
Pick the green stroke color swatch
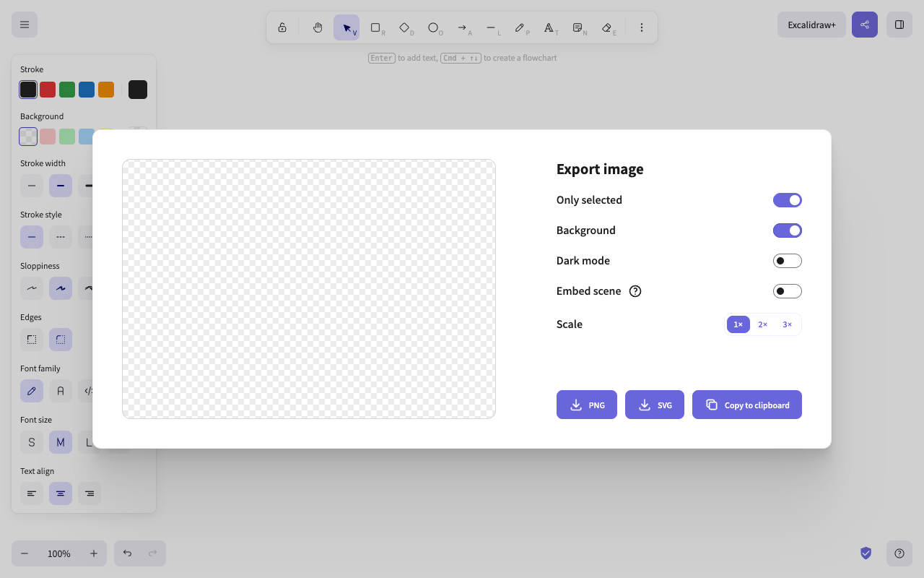point(67,90)
